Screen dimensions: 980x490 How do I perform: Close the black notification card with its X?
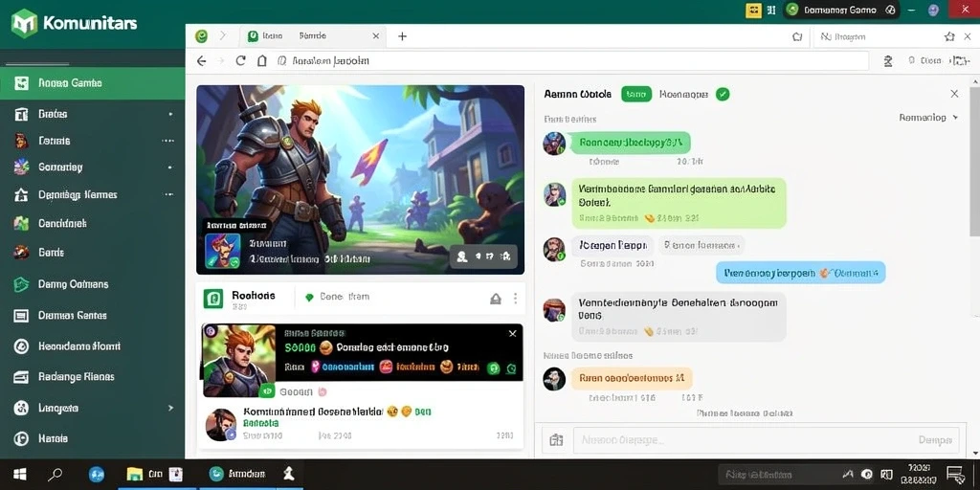pos(513,334)
